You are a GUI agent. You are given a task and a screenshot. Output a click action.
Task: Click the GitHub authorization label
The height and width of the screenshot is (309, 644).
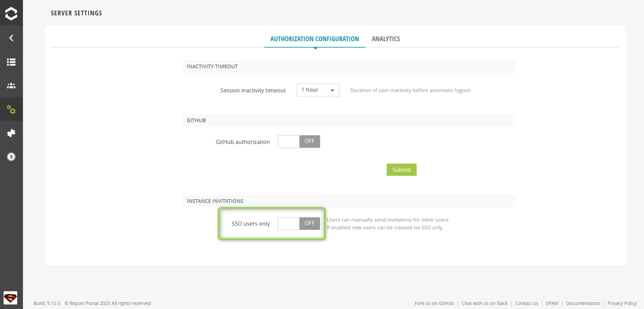[243, 142]
